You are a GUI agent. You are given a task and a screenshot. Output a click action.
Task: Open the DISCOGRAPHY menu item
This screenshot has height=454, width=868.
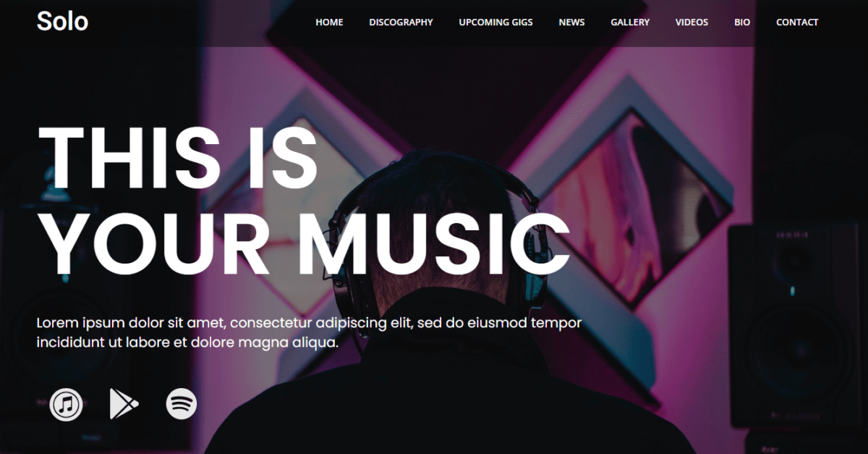401,22
